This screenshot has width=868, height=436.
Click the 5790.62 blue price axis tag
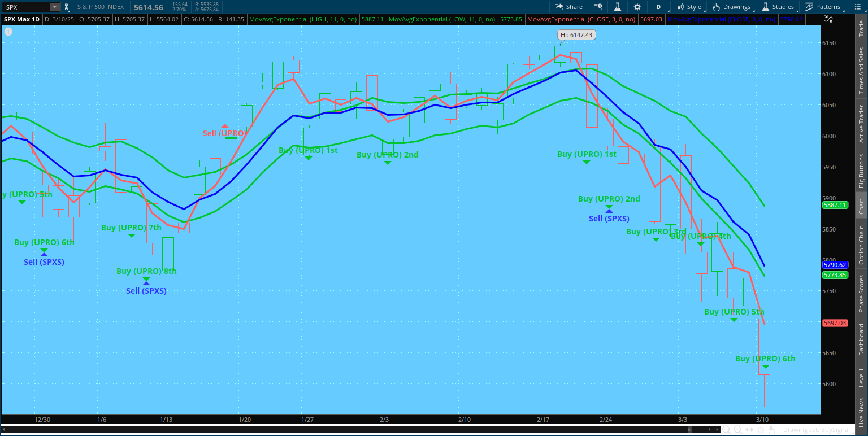834,264
